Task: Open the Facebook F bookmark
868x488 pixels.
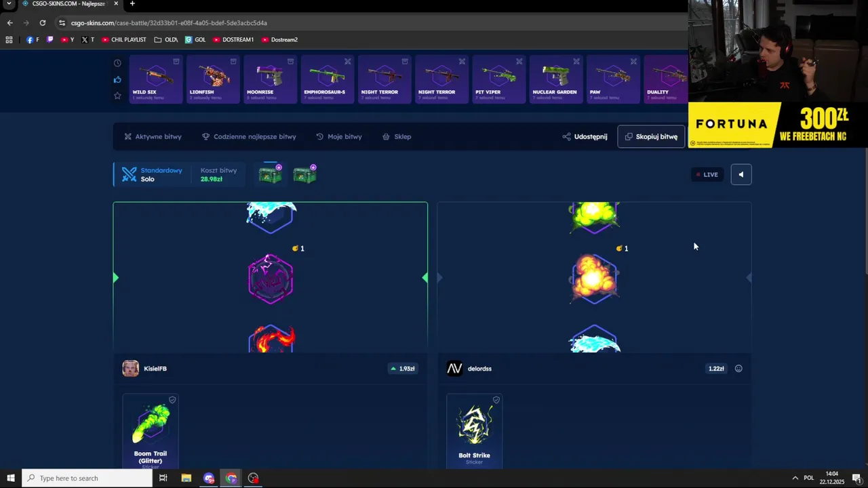Action: point(33,39)
